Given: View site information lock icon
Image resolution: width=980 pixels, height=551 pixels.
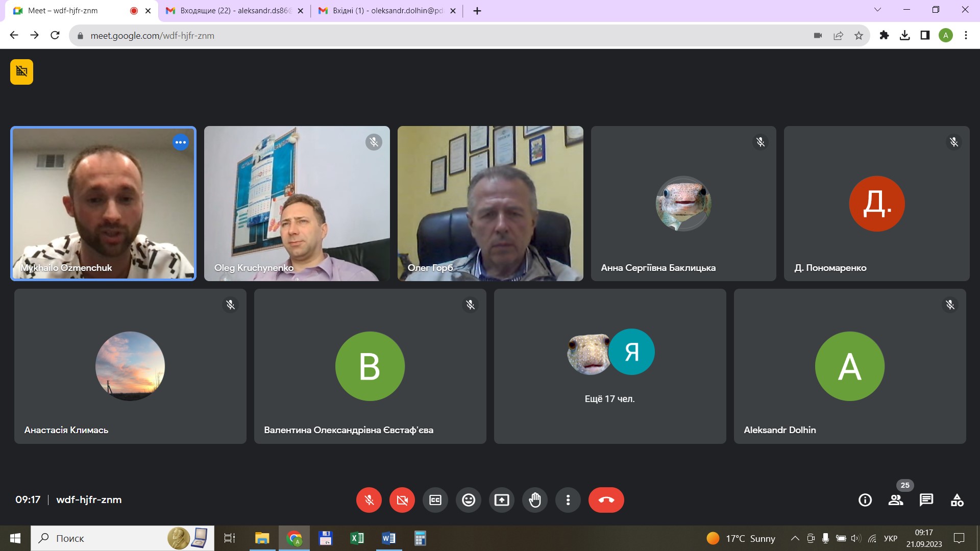Looking at the screenshot, I should pyautogui.click(x=80, y=36).
